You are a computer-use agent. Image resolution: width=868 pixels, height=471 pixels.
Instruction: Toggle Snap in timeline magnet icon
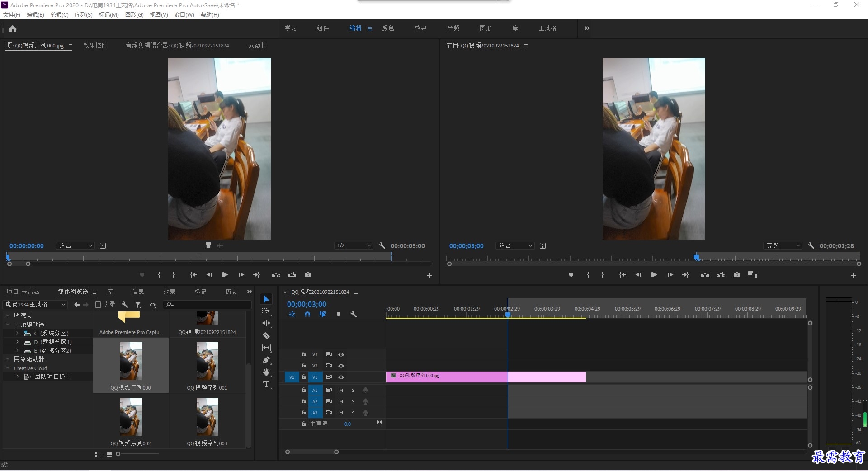coord(307,314)
